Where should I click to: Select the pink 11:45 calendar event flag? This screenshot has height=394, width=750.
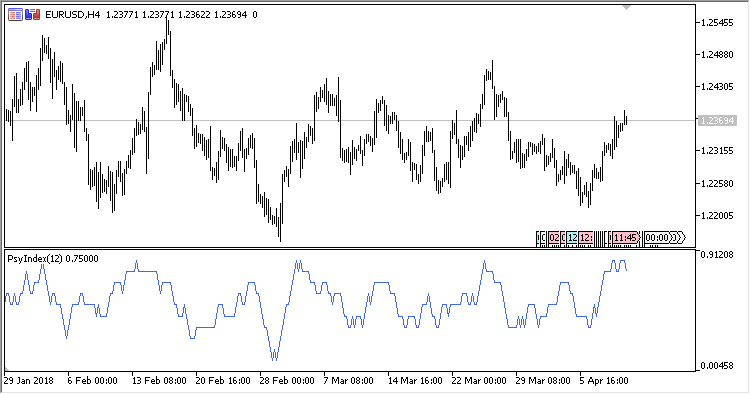tap(626, 238)
